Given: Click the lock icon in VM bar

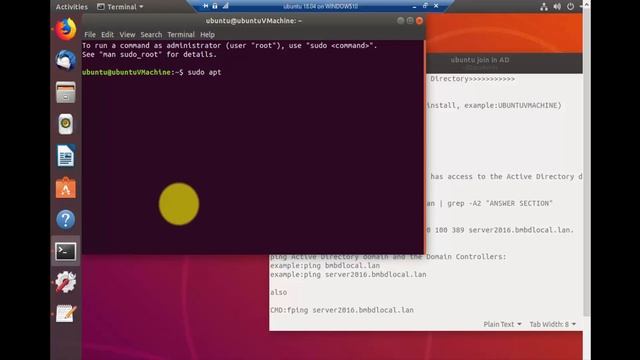Looking at the screenshot, I should (x=215, y=6).
